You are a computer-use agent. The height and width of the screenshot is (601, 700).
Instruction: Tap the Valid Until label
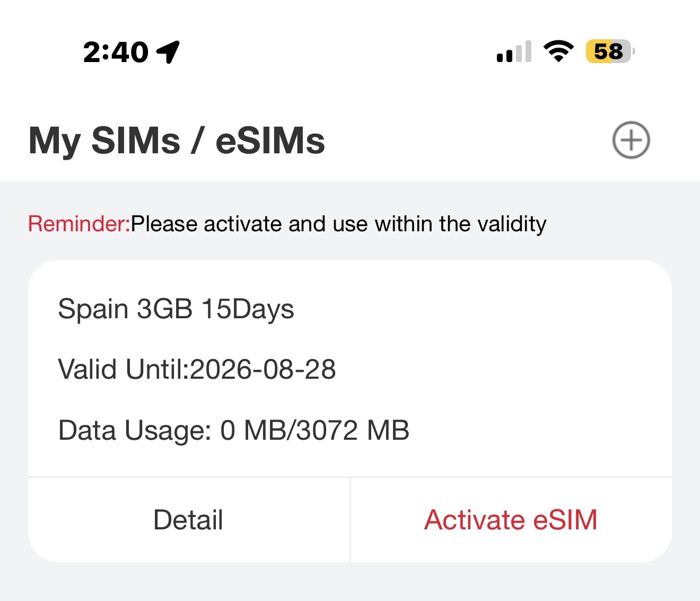[122, 369]
